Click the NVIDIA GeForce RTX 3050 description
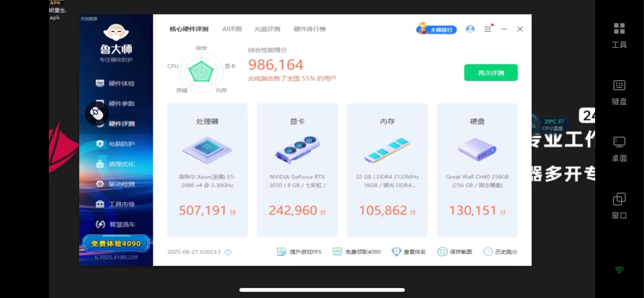 pos(298,181)
